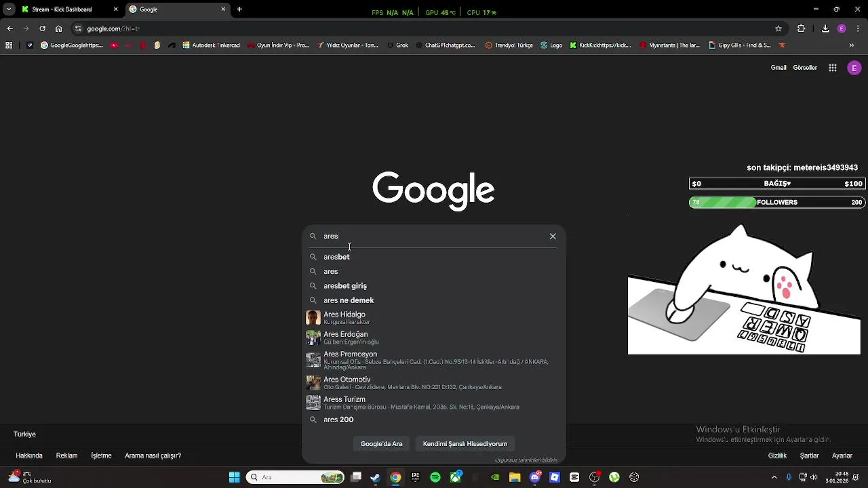Open uTorrent from the taskbar
This screenshot has width=868, height=488.
pyautogui.click(x=614, y=477)
